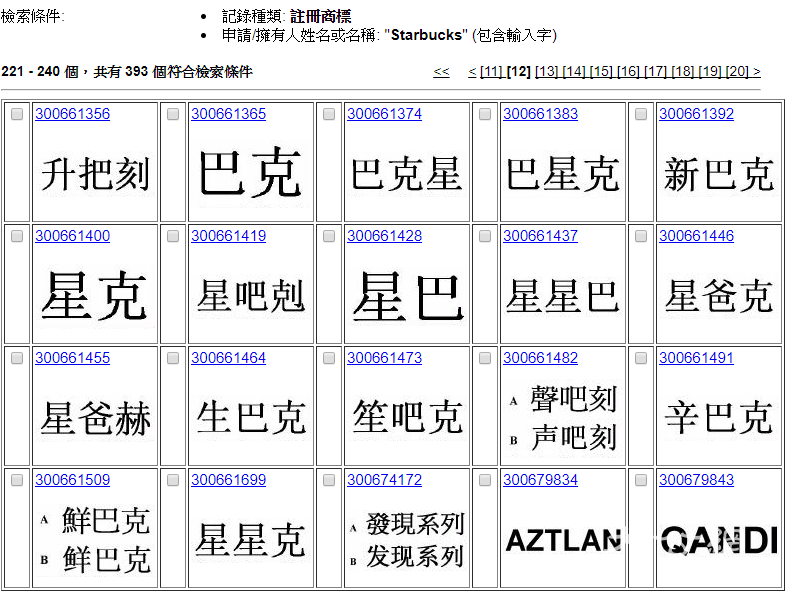This screenshot has width=798, height=596.
Task: Select the checkbox for 300661473
Action: [329, 358]
